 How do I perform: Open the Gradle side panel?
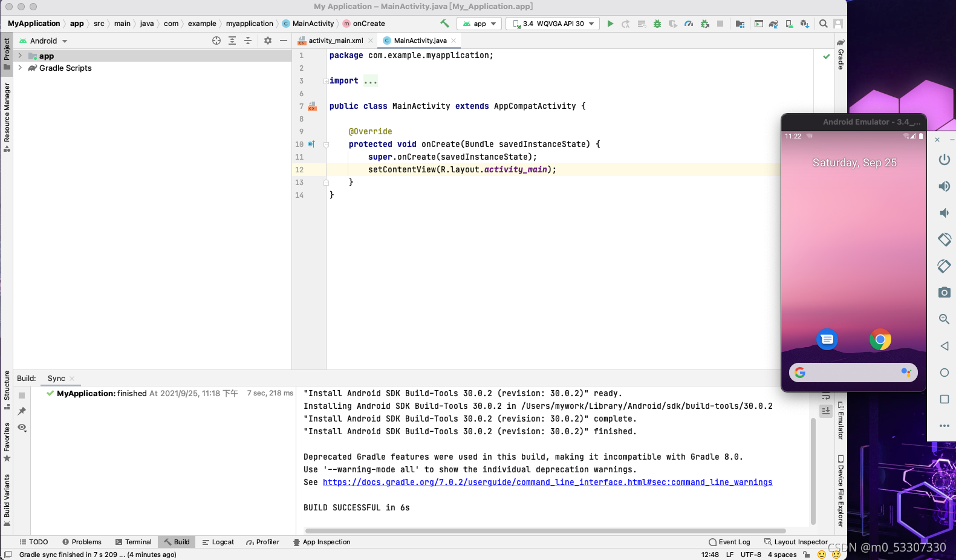pyautogui.click(x=841, y=54)
